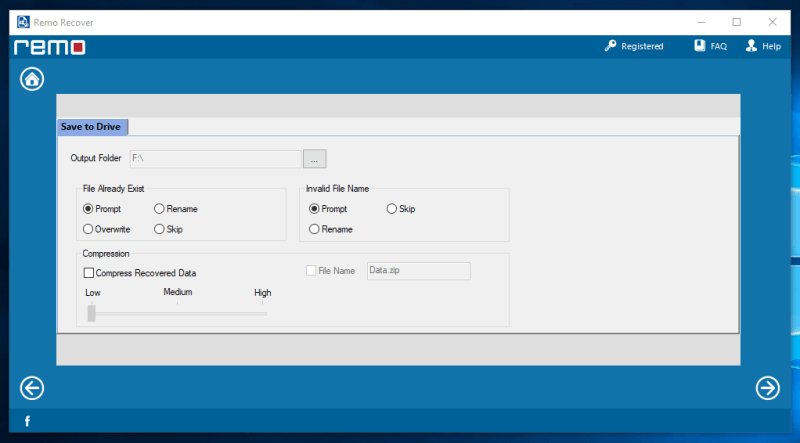The image size is (800, 443).
Task: Select Skip under File Already Exist
Action: coord(159,229)
